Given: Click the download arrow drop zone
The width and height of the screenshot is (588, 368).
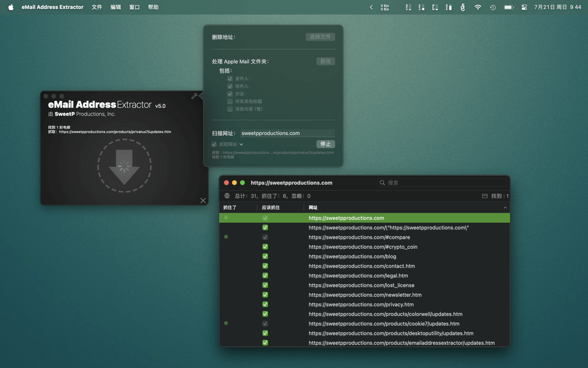Looking at the screenshot, I should coord(124,166).
